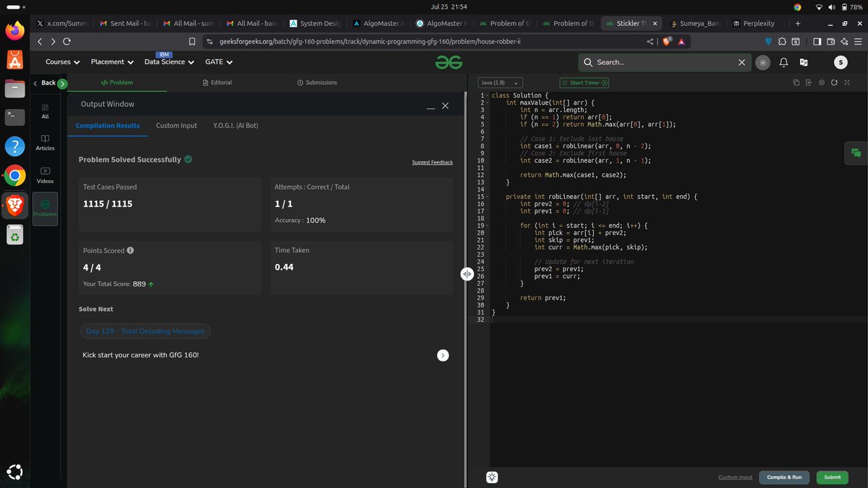Screen dimensions: 868x488
Task: Click the green expand arrow beside Back
Action: (x=62, y=84)
